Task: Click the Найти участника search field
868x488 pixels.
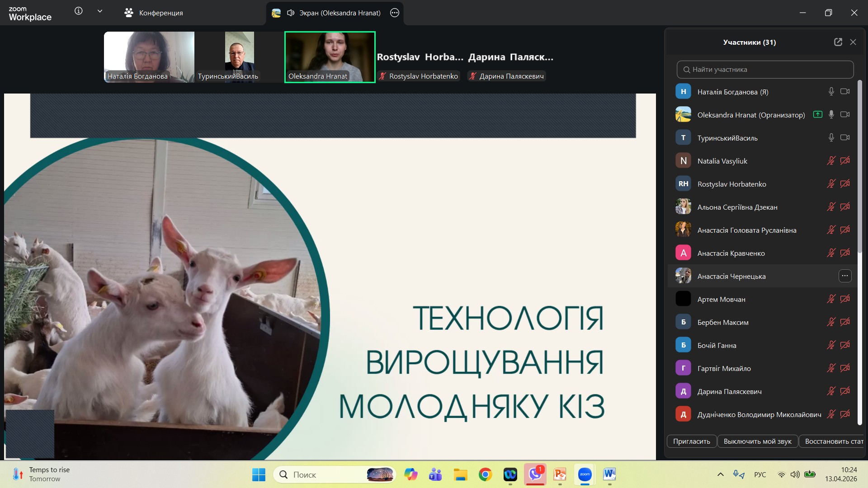Action: pyautogui.click(x=765, y=70)
